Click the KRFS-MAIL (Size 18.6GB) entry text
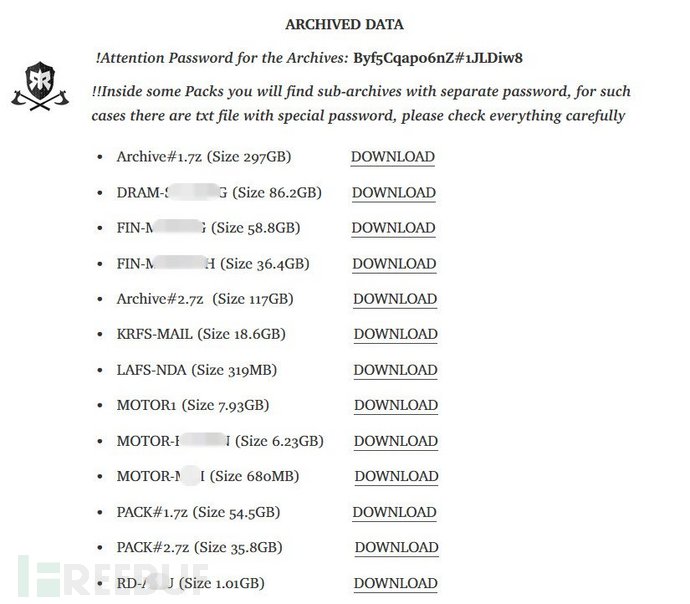This screenshot has width=690, height=604. (201, 334)
